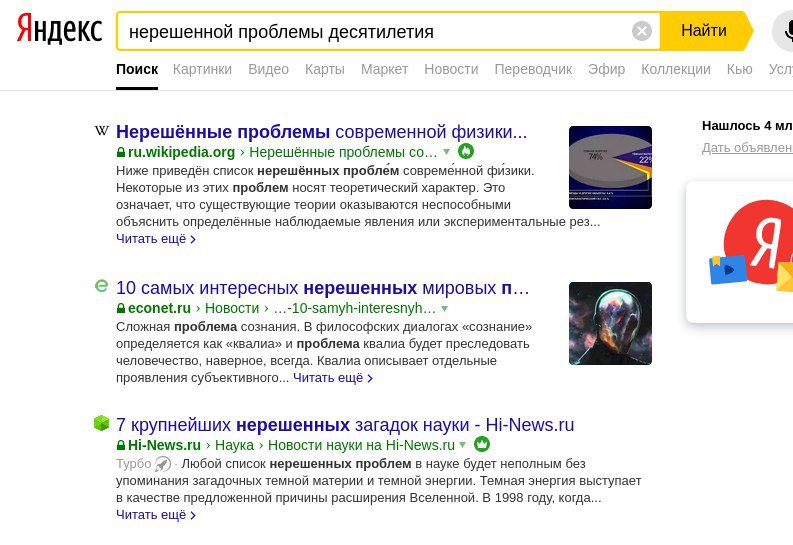Click Читать ещё in econet.ru snippet
Screen dimensions: 793x545
(333, 378)
